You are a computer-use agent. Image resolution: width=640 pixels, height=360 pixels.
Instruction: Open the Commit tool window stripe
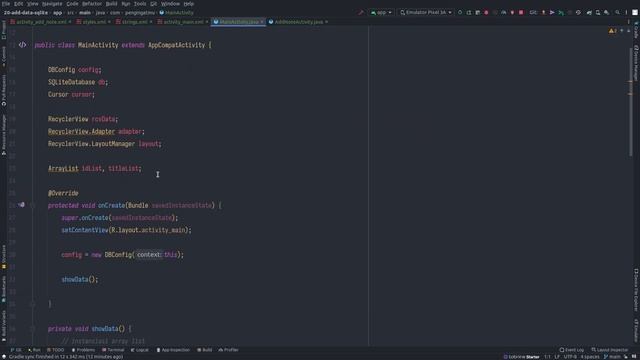click(x=4, y=56)
